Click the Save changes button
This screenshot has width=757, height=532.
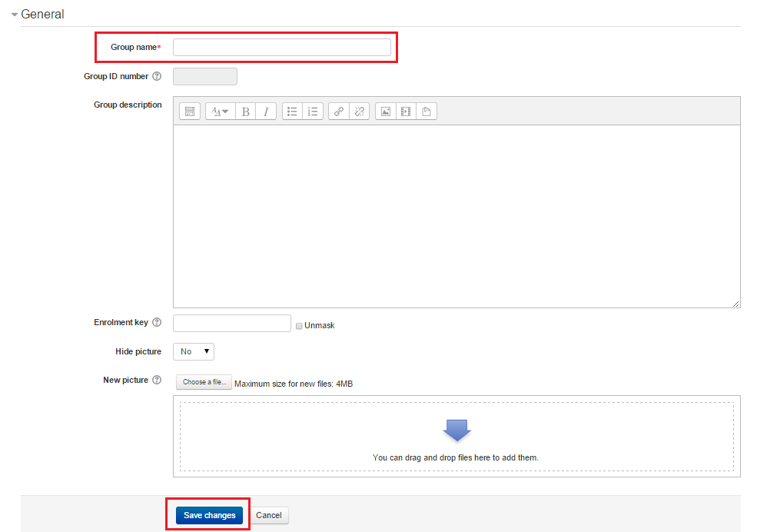(209, 515)
